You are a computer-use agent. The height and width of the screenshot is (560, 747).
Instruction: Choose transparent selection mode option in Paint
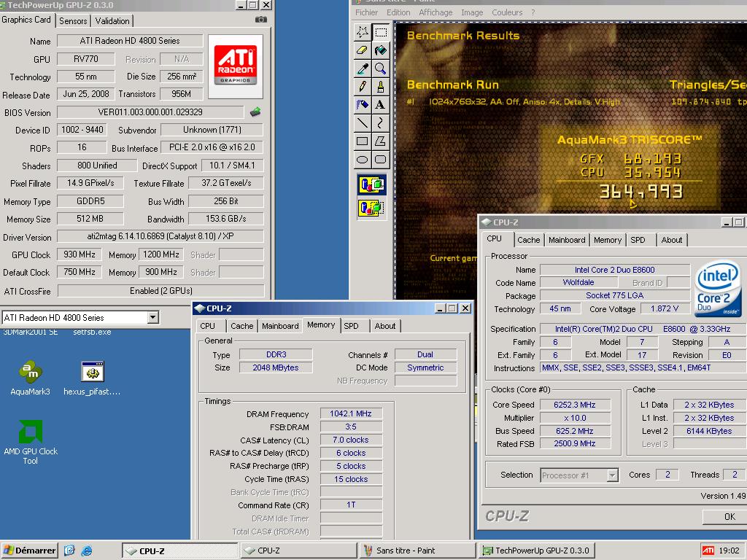tap(371, 208)
